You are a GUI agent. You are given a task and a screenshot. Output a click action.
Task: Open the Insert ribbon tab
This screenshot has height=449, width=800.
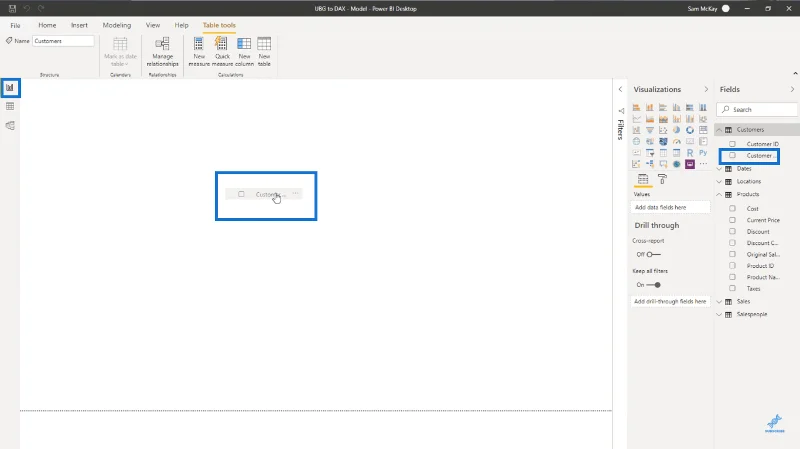click(x=79, y=25)
